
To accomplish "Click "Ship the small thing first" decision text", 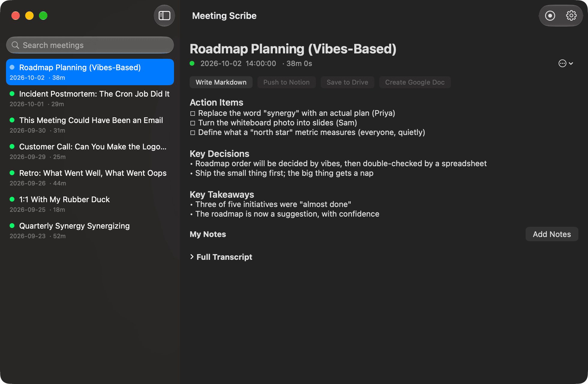I will 284,173.
